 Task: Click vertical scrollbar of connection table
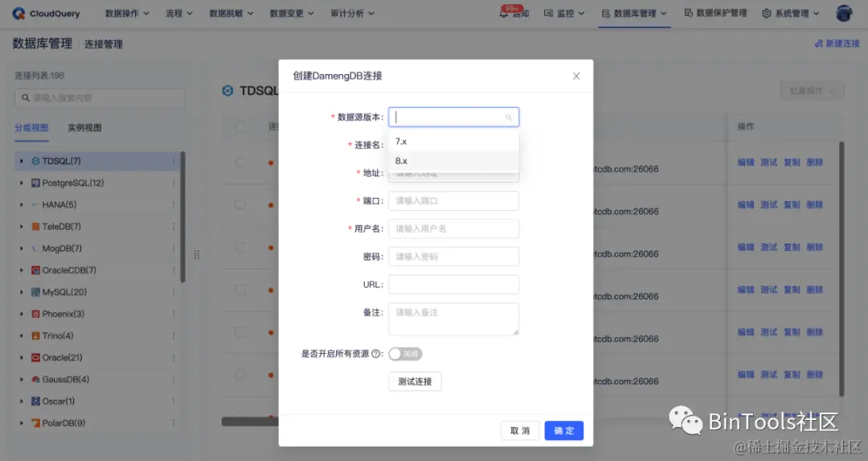pyautogui.click(x=841, y=269)
